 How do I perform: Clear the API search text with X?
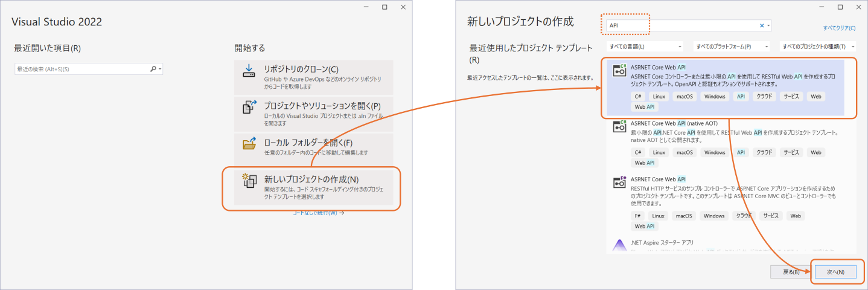[x=761, y=25]
